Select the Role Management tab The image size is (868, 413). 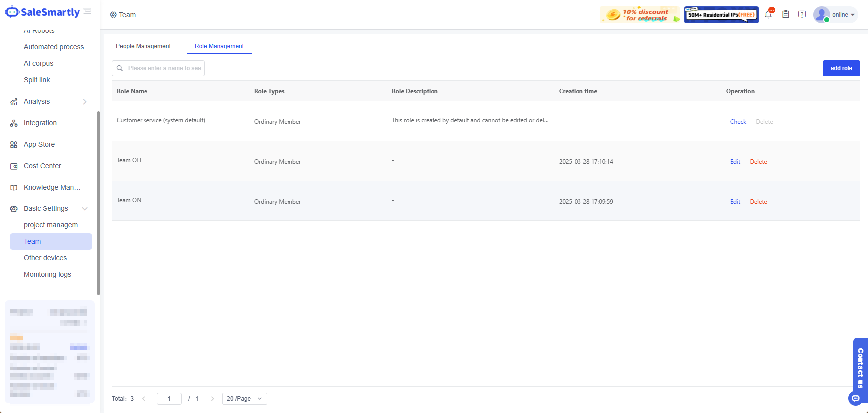click(x=219, y=46)
